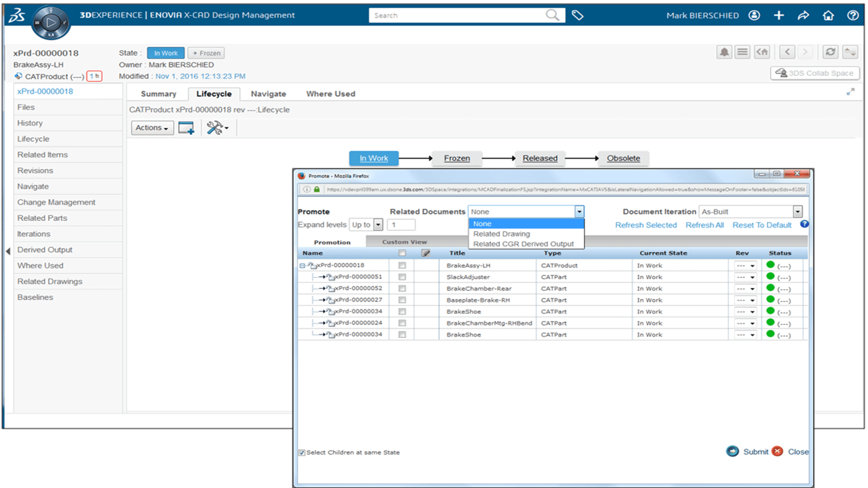
Task: Click the Released lifecycle state
Action: pos(540,158)
